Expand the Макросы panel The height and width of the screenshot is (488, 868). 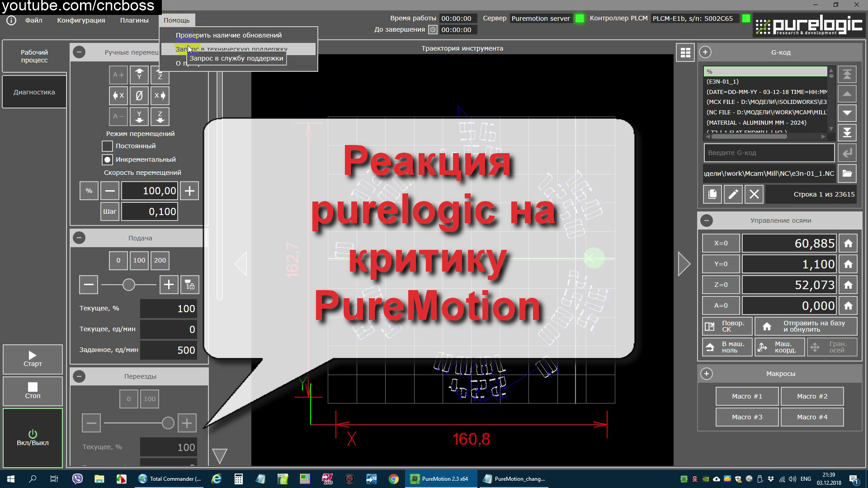pyautogui.click(x=706, y=374)
